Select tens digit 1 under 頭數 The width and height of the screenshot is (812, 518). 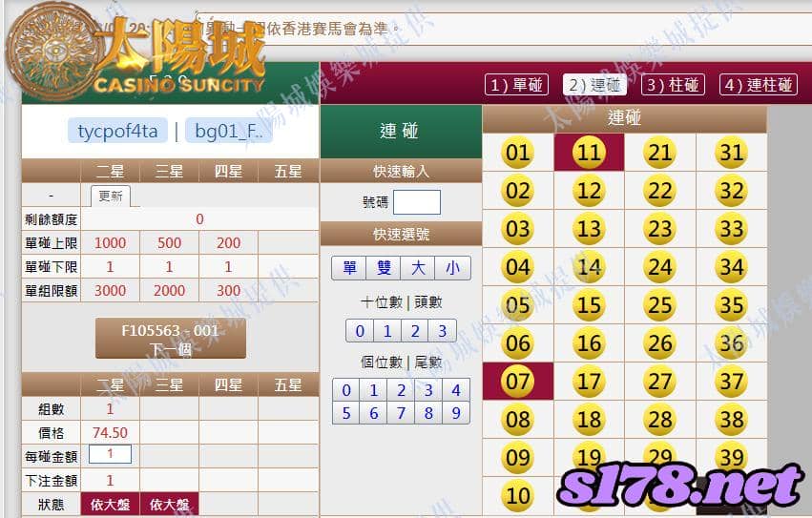[x=387, y=330]
